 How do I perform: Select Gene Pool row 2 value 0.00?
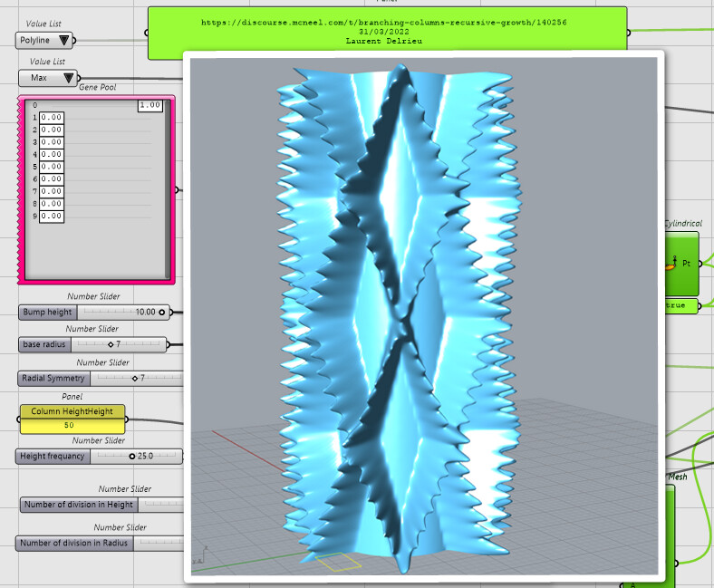[52, 130]
